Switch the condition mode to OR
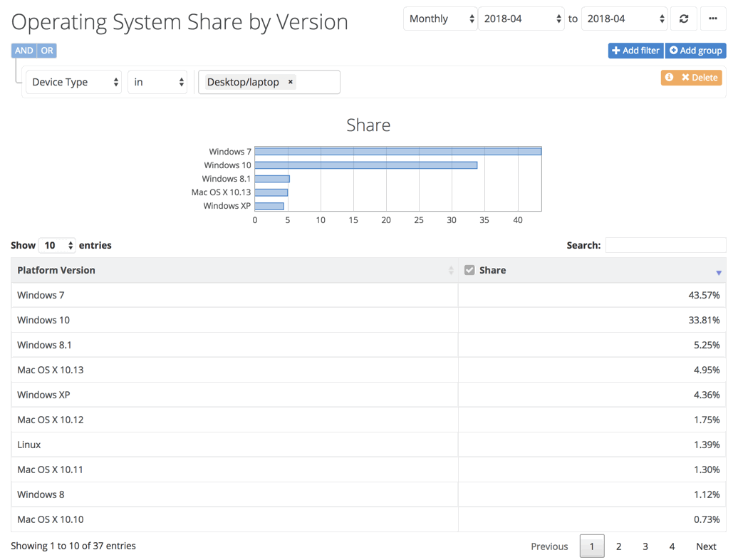The height and width of the screenshot is (560, 733). point(46,51)
